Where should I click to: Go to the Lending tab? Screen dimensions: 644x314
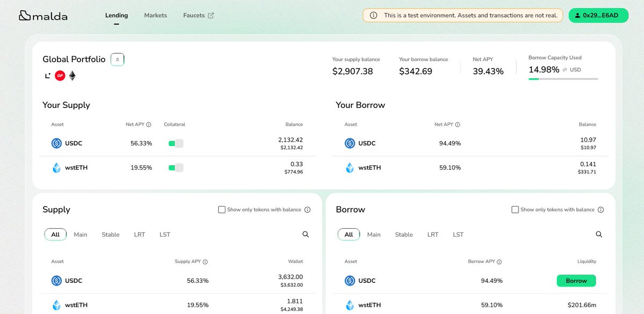pos(116,16)
